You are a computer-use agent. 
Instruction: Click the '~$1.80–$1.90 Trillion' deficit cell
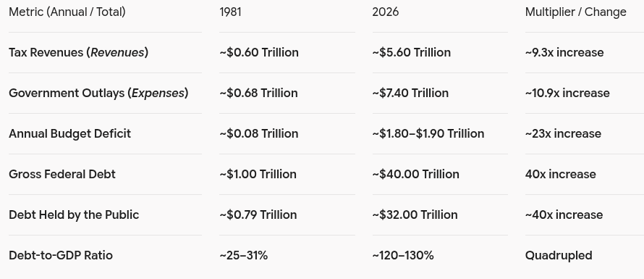[428, 134]
